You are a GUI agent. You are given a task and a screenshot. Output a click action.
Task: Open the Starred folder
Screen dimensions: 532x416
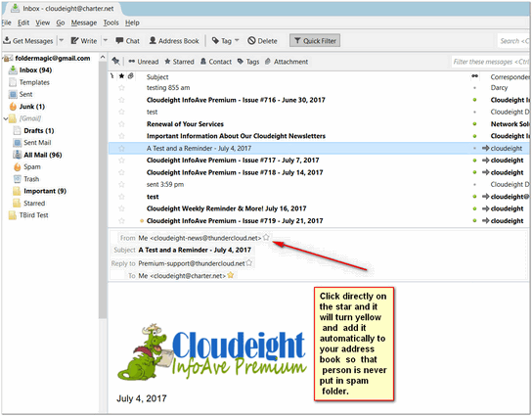pos(34,204)
